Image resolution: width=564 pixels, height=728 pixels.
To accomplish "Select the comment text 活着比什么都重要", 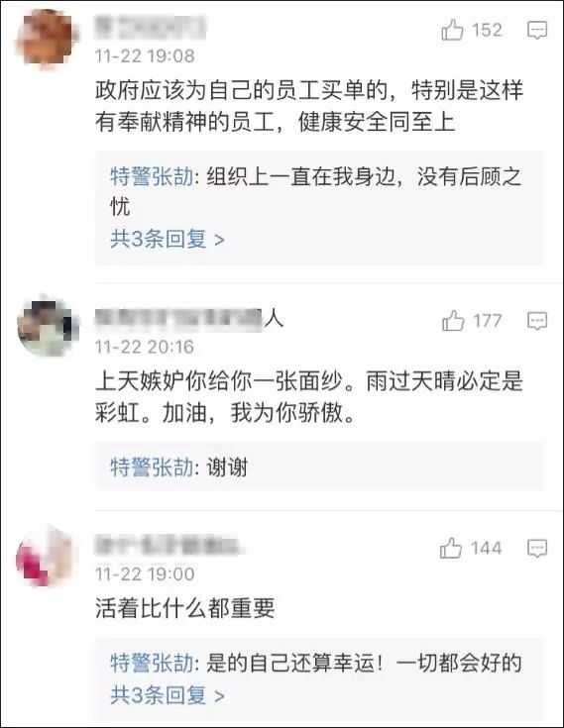I will click(x=185, y=607).
